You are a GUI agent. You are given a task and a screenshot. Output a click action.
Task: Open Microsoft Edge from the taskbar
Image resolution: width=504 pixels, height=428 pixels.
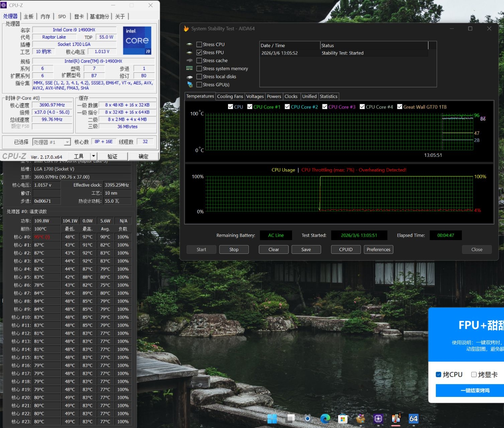click(325, 418)
